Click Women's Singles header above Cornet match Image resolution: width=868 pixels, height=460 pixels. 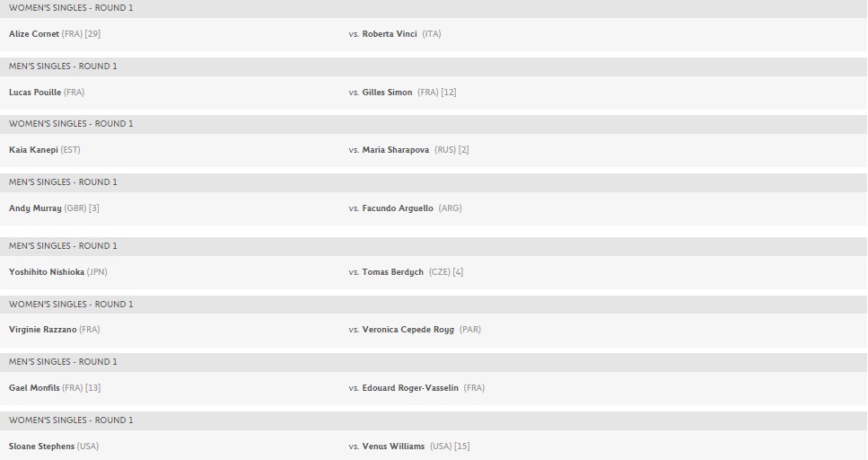71,8
